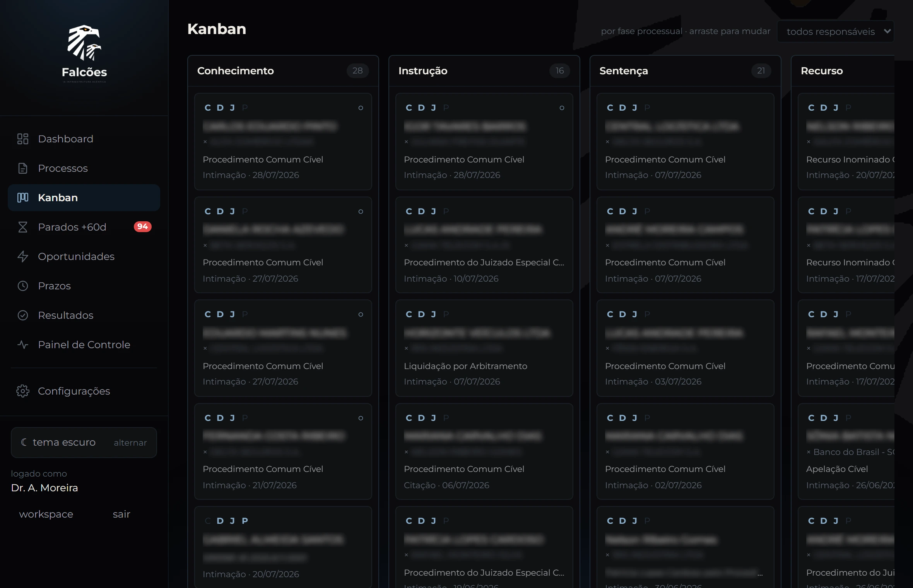Go to Dashboard menu item
913x588 pixels.
coord(84,139)
